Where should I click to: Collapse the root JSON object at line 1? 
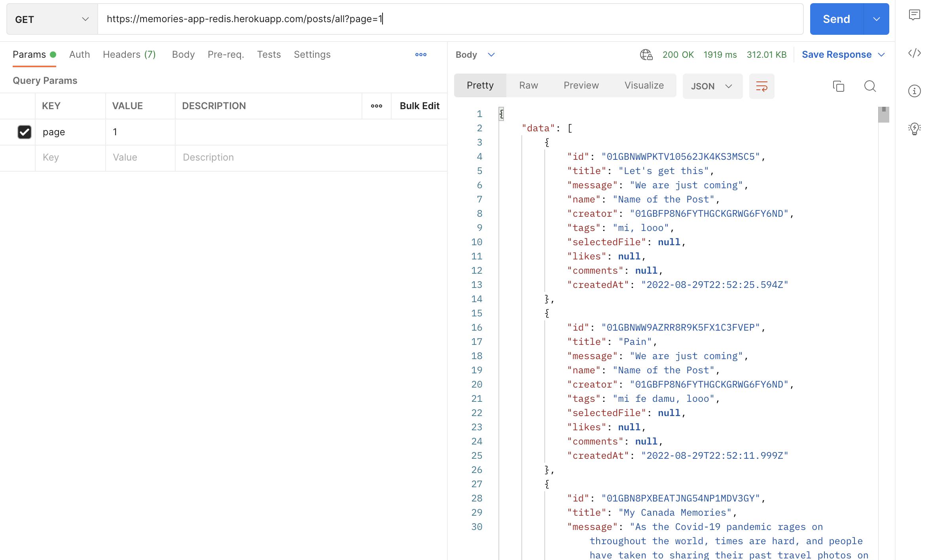[501, 114]
